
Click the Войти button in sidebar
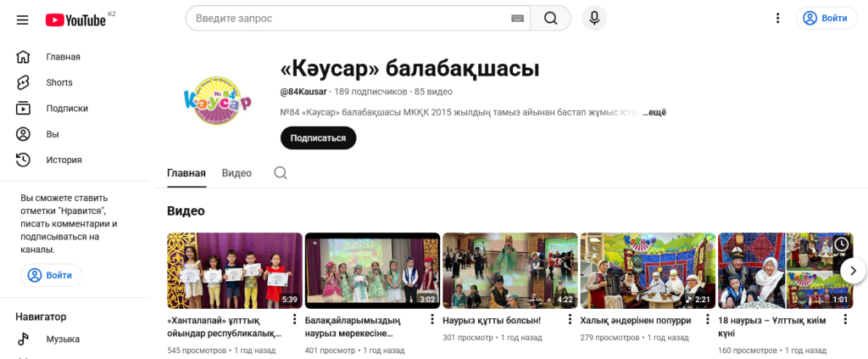(x=52, y=275)
